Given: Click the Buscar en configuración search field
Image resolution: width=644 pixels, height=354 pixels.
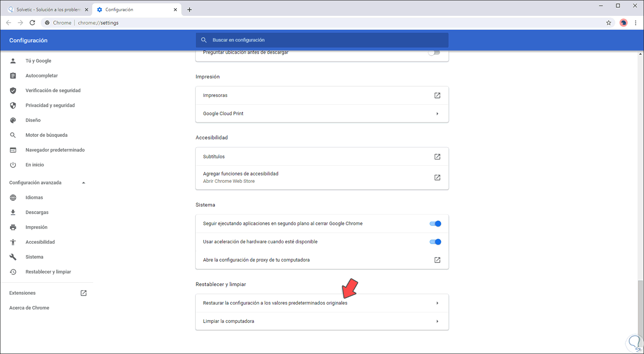Looking at the screenshot, I should (322, 40).
